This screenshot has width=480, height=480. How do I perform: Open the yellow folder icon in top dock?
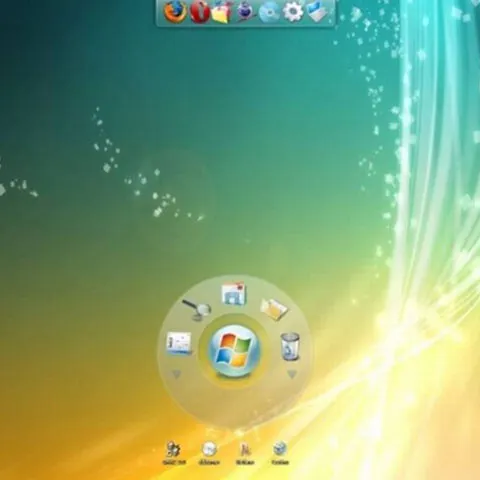coord(221,12)
